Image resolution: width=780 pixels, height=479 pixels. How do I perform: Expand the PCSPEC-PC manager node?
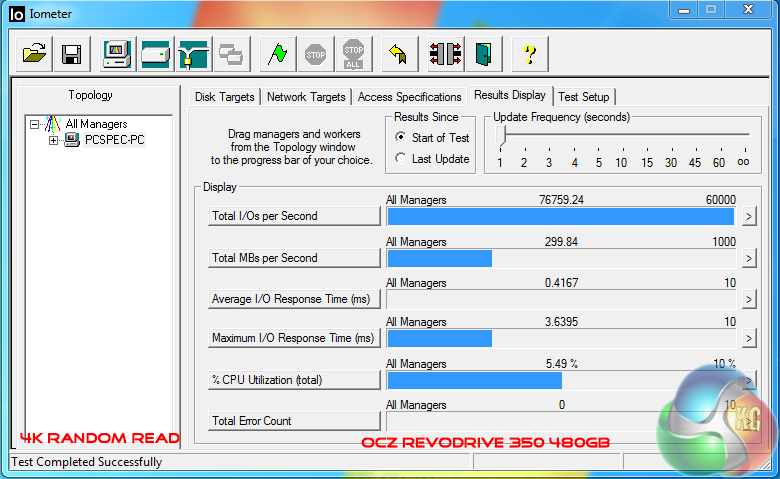click(x=53, y=140)
